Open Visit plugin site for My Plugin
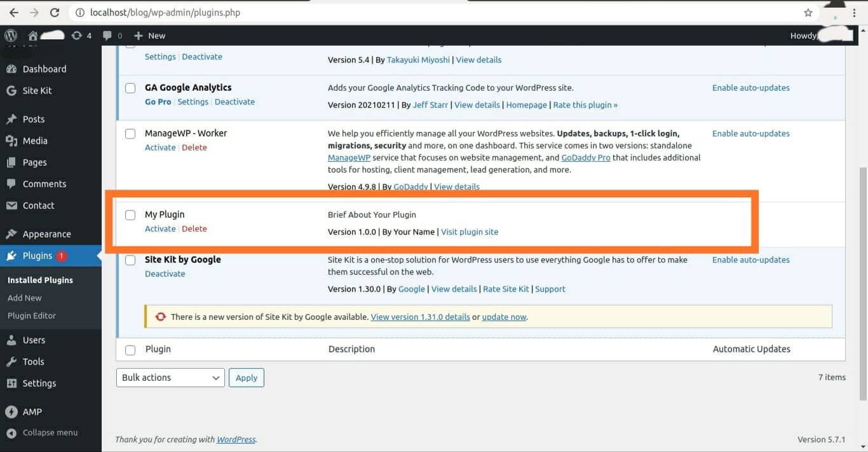868x452 pixels. 470,232
